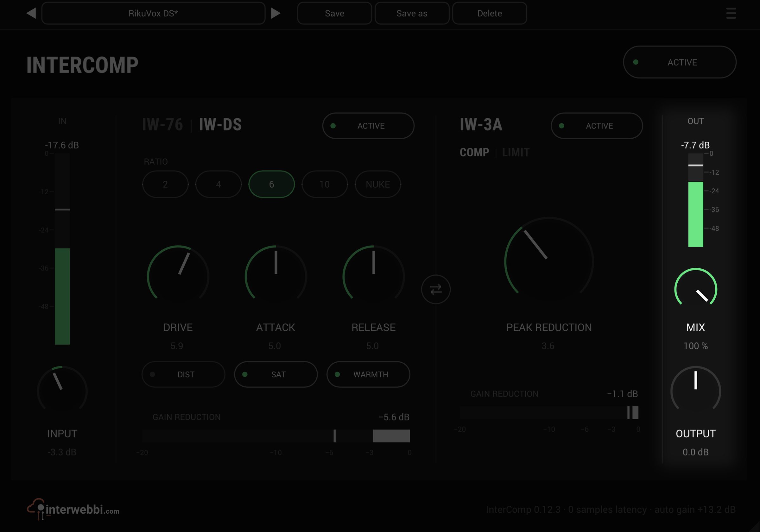Click the Save as button
The height and width of the screenshot is (532, 760).
click(x=412, y=13)
